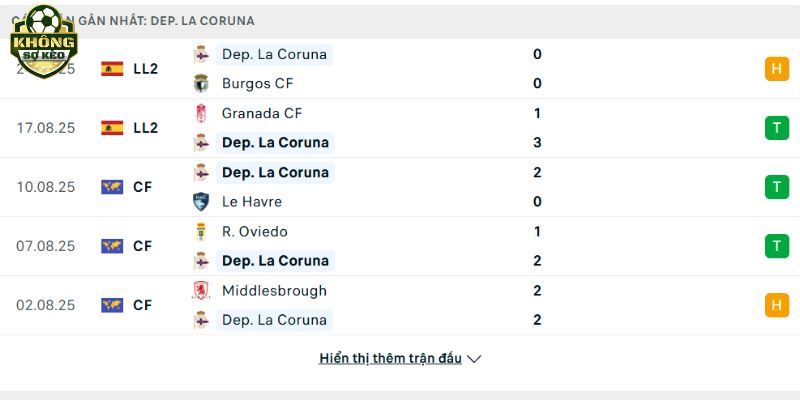Click the Không Sợ Kèo logo

pos(44,42)
